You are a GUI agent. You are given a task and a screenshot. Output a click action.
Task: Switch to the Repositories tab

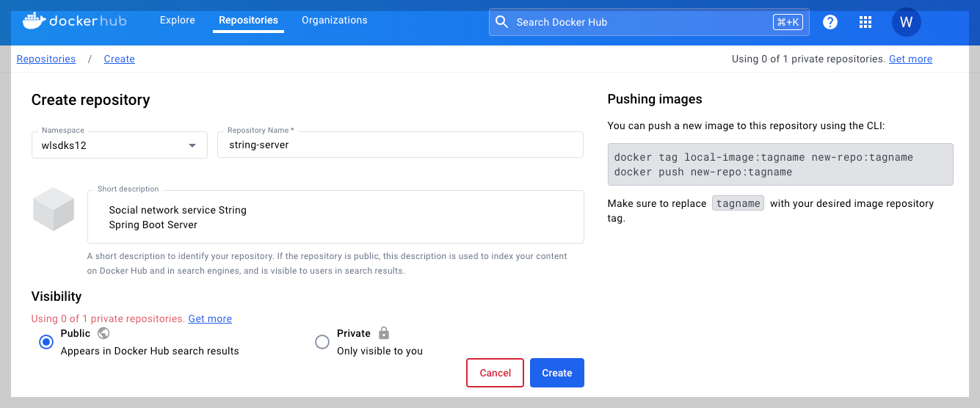point(248,20)
